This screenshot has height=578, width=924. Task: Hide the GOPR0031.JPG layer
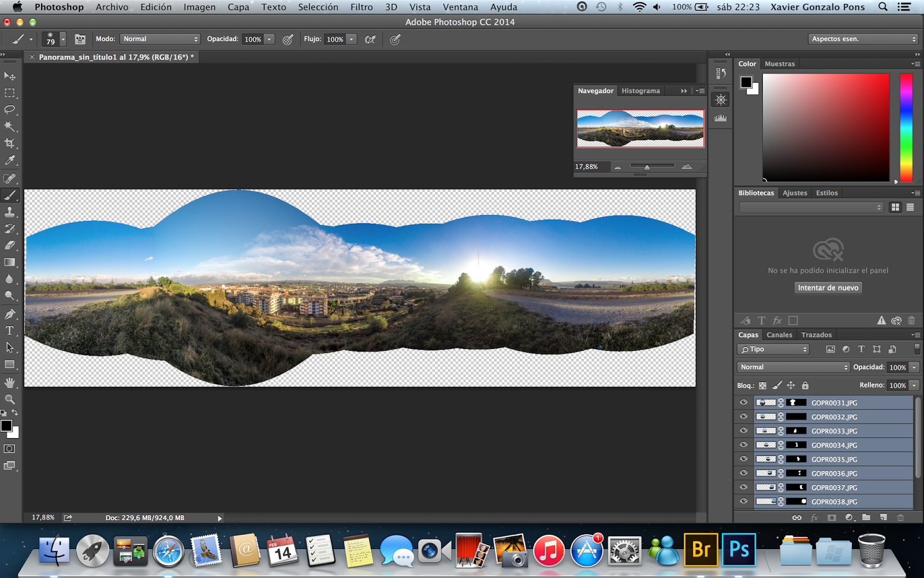coord(744,402)
